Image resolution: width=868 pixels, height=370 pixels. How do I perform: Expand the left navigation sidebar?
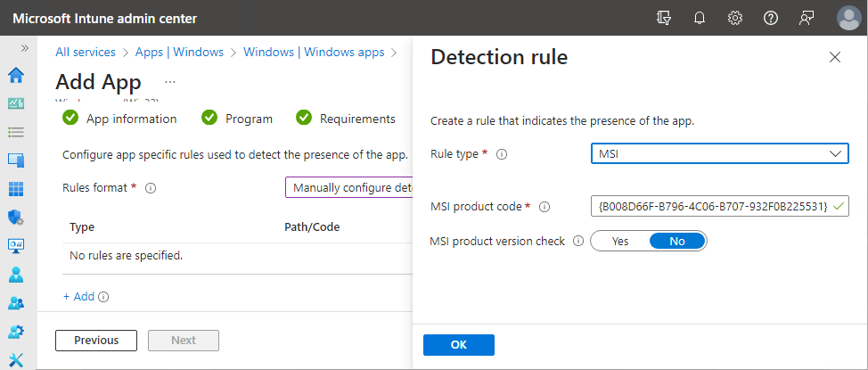25,48
